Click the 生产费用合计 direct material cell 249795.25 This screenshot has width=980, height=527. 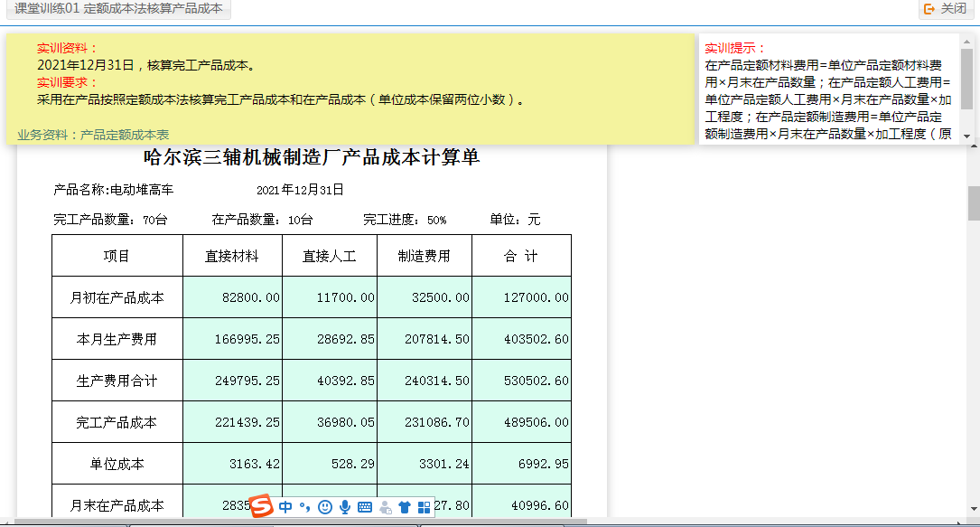coord(232,381)
